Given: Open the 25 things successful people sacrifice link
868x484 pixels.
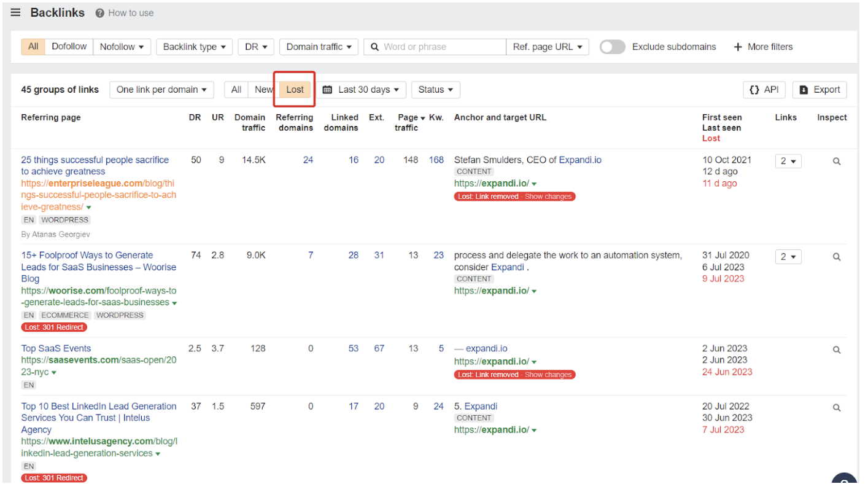Looking at the screenshot, I should [95, 166].
